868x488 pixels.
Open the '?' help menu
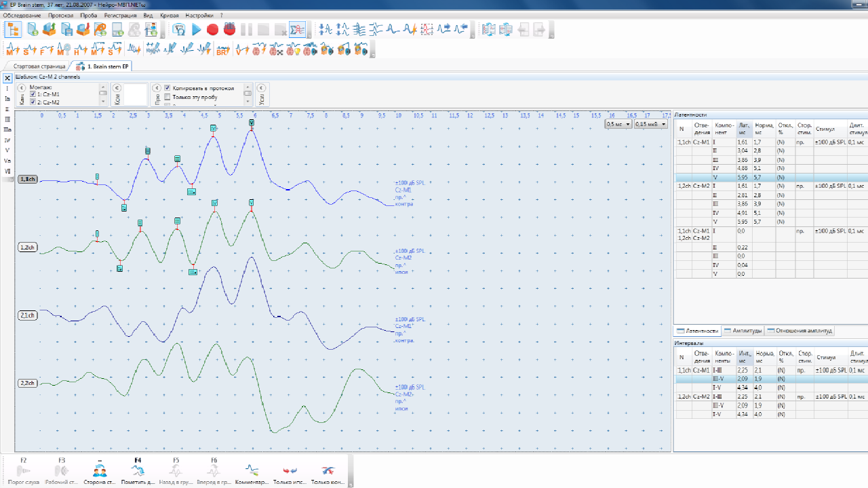click(221, 15)
